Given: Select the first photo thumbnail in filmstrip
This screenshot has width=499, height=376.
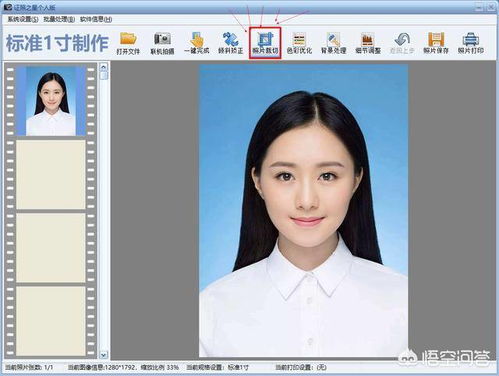Looking at the screenshot, I should click(51, 101).
